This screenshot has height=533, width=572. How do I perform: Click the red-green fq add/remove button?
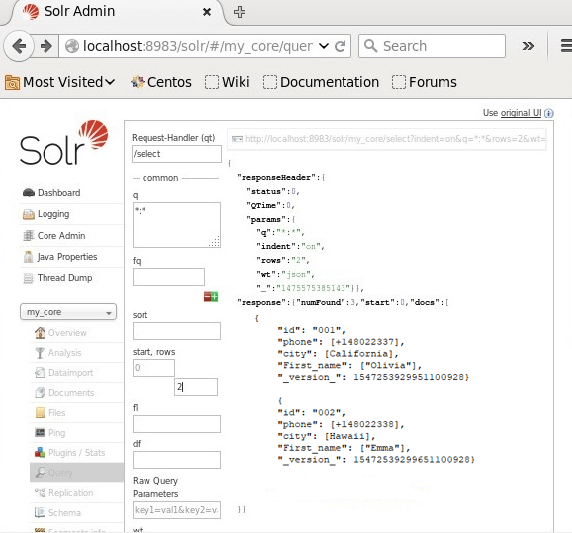[x=211, y=297]
